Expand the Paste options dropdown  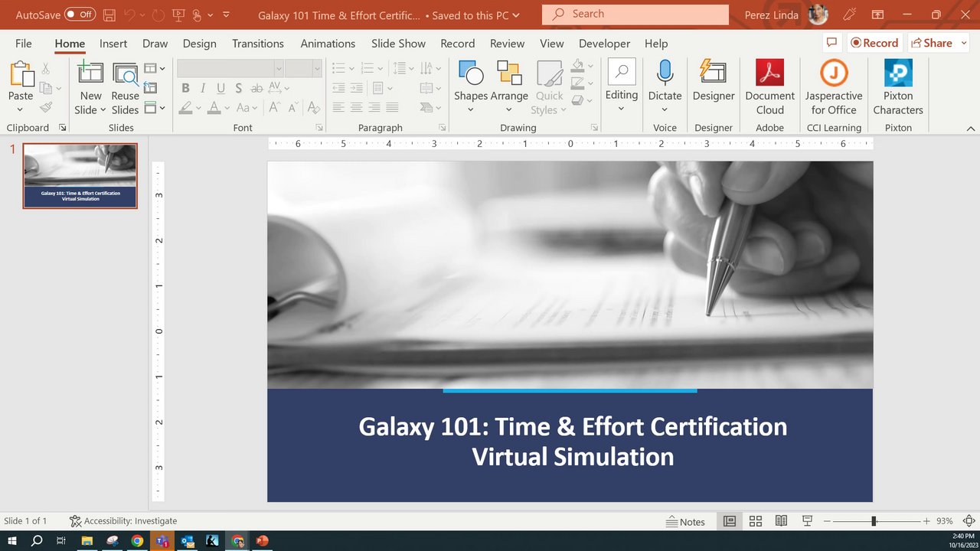click(x=21, y=109)
